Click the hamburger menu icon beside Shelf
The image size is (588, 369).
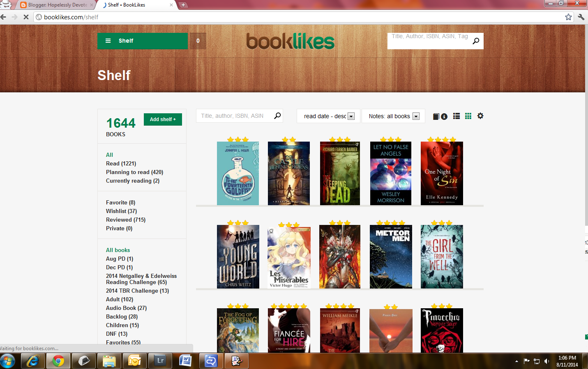[108, 41]
